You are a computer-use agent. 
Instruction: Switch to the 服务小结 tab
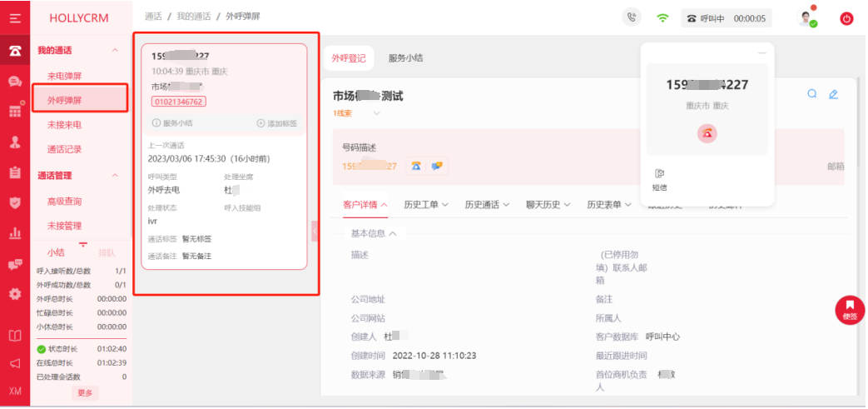406,58
